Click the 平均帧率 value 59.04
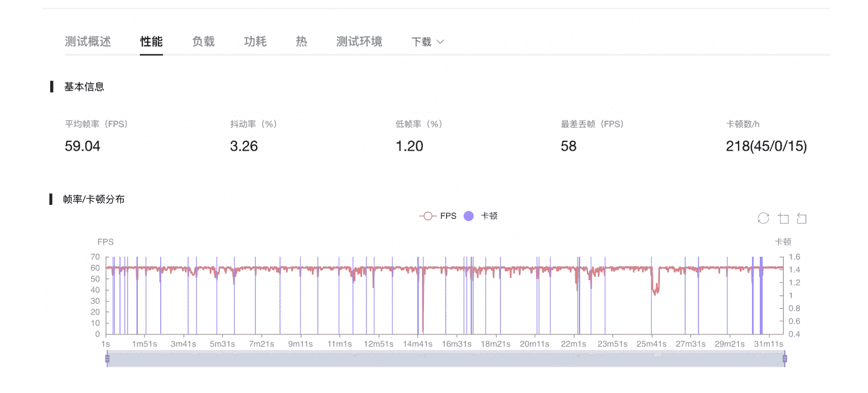Image resolution: width=868 pixels, height=393 pixels. pyautogui.click(x=83, y=146)
